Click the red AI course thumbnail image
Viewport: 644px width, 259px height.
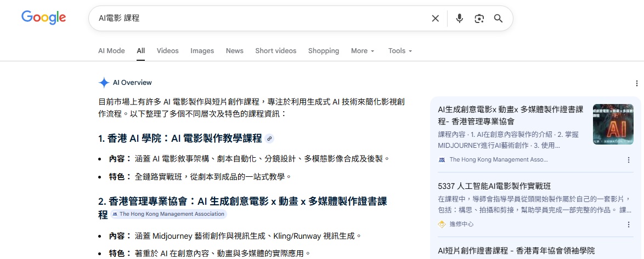click(x=613, y=124)
